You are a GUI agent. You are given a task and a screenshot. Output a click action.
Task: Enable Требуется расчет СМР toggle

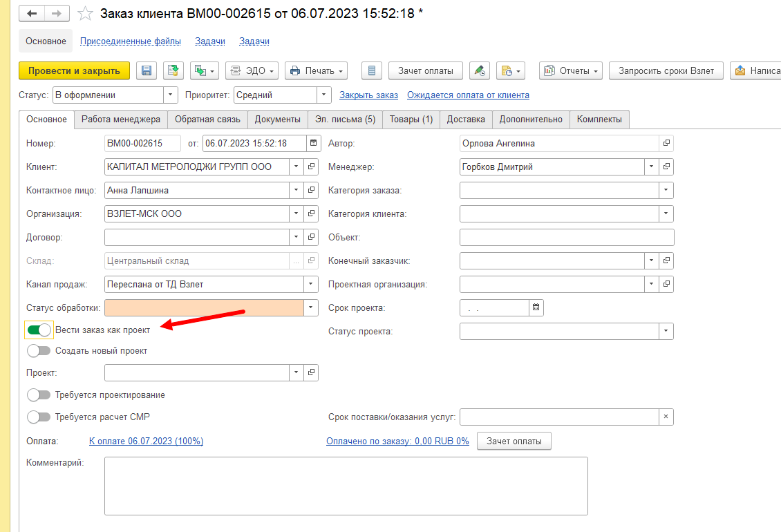39,417
